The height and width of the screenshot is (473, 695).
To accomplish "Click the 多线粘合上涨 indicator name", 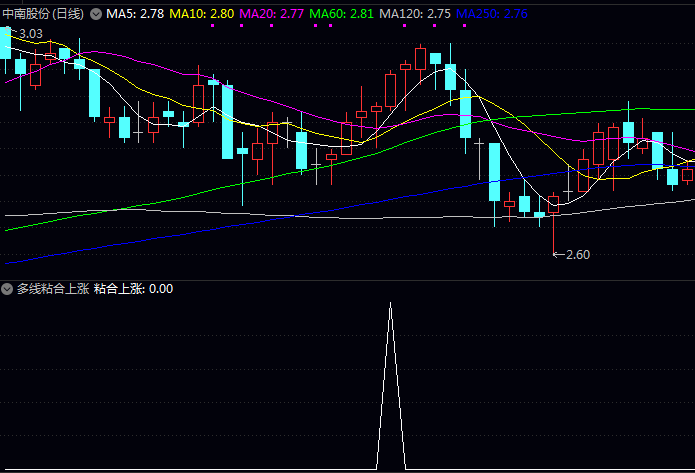I will [x=52, y=289].
